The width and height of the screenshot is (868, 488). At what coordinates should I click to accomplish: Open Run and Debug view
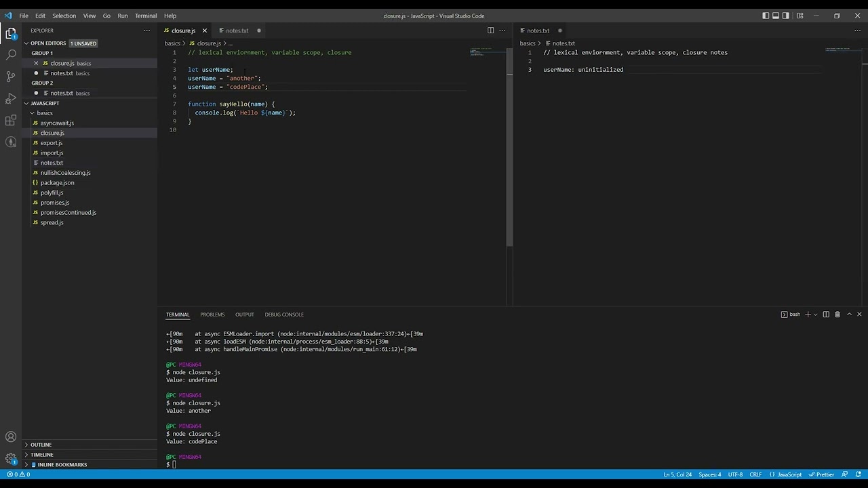click(11, 99)
